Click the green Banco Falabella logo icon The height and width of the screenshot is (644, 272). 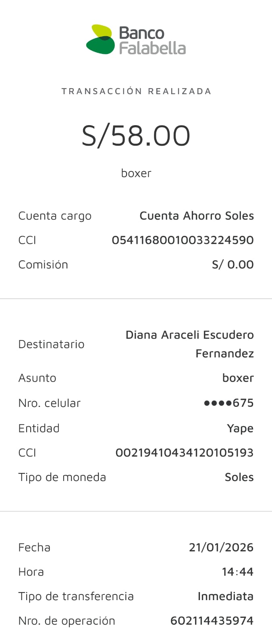coord(100,40)
